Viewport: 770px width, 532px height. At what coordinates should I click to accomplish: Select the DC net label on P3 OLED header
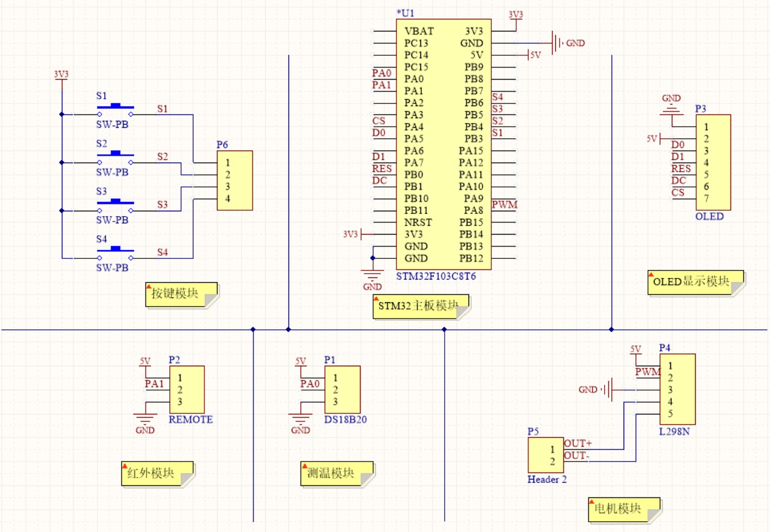pyautogui.click(x=679, y=180)
